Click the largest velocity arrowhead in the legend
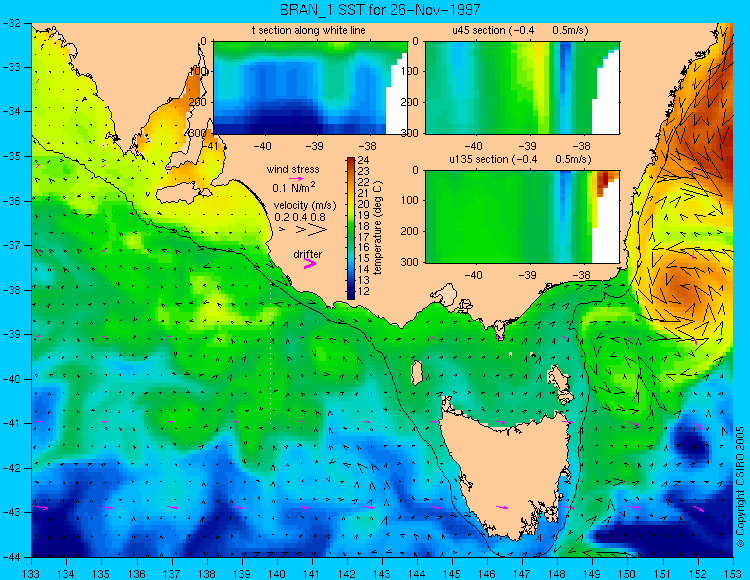 tap(317, 230)
